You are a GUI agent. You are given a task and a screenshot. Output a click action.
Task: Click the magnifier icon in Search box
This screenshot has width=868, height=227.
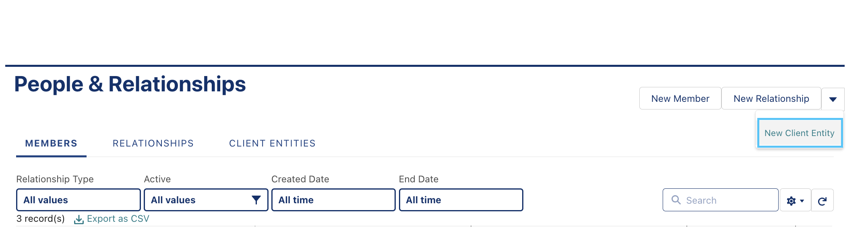676,200
